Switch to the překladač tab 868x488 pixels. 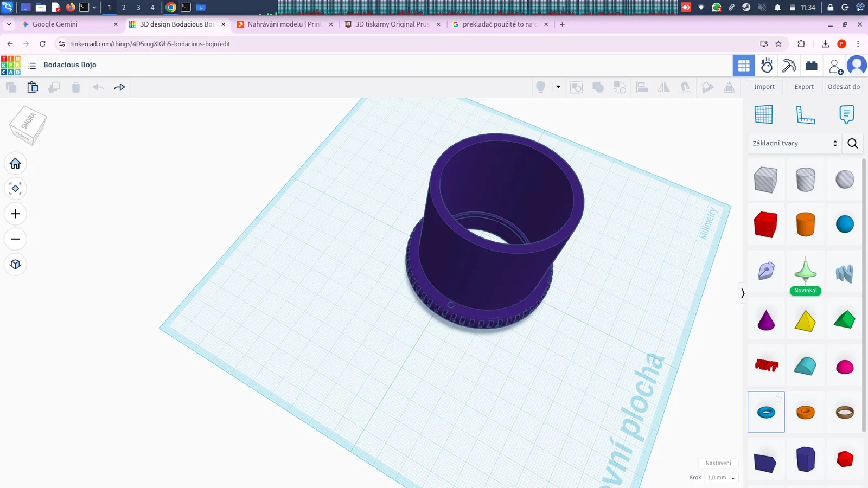(500, 24)
